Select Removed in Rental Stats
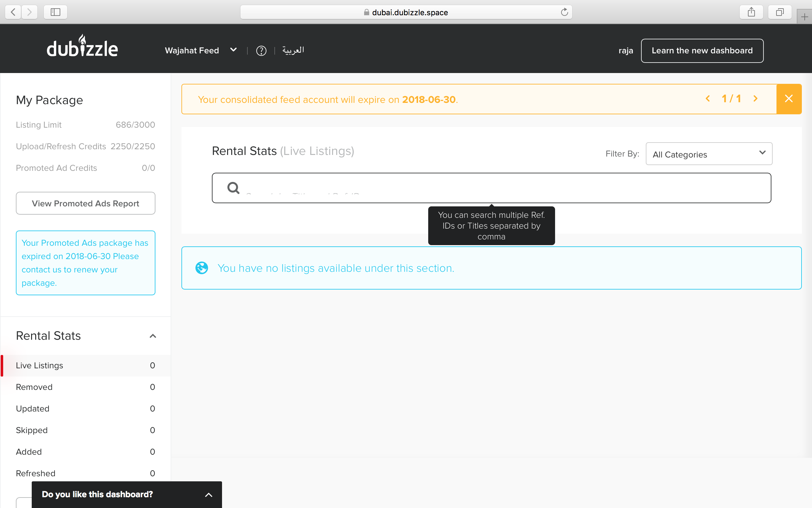This screenshot has width=812, height=508. (86, 387)
